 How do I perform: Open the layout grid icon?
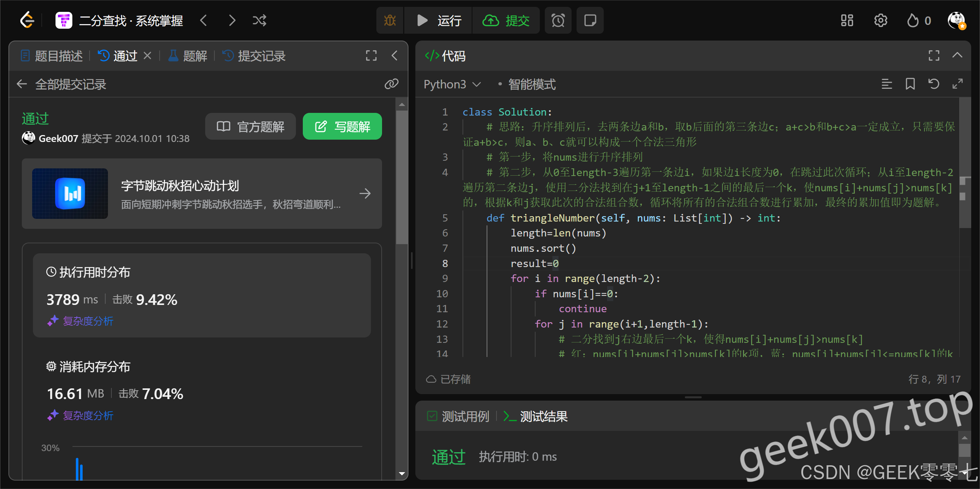pyautogui.click(x=847, y=20)
